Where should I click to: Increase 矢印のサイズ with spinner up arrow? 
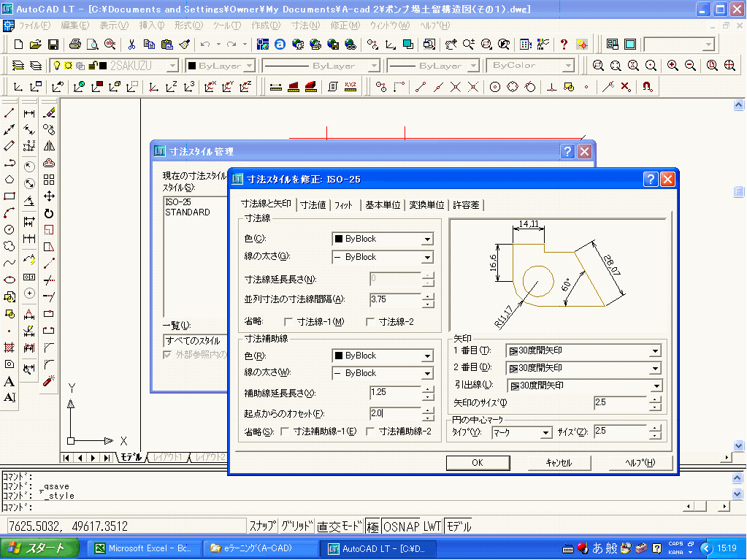(x=656, y=400)
